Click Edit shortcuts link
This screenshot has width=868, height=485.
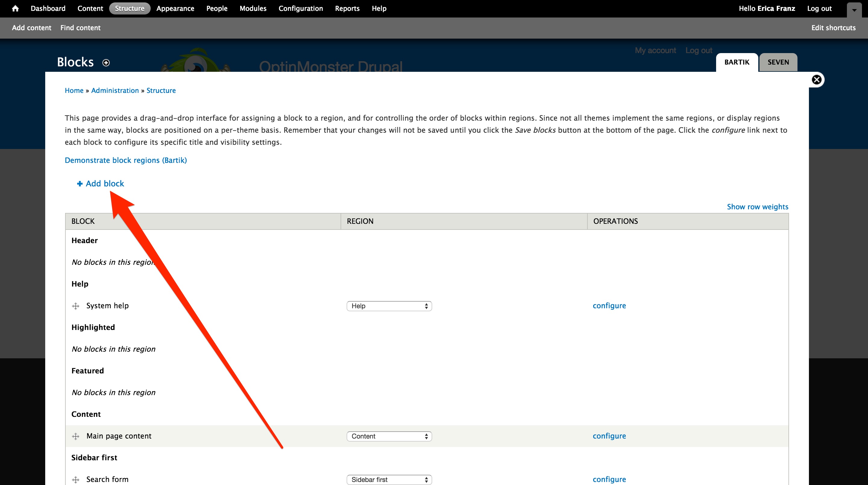tap(833, 28)
